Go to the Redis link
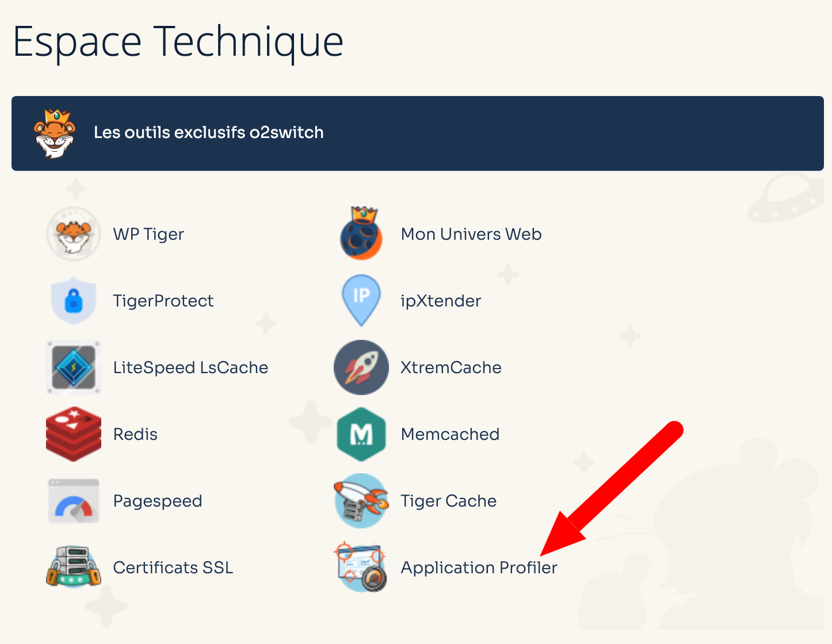This screenshot has width=832, height=644. pos(135,434)
